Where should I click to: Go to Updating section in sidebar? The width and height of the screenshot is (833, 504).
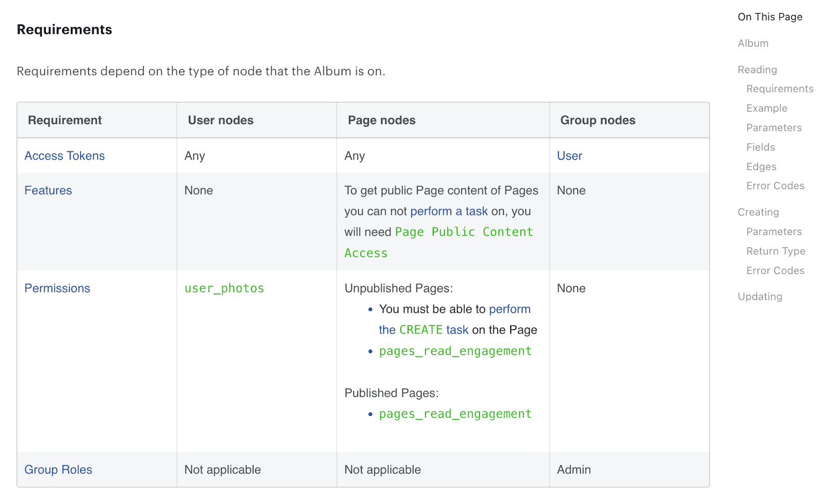pyautogui.click(x=760, y=297)
